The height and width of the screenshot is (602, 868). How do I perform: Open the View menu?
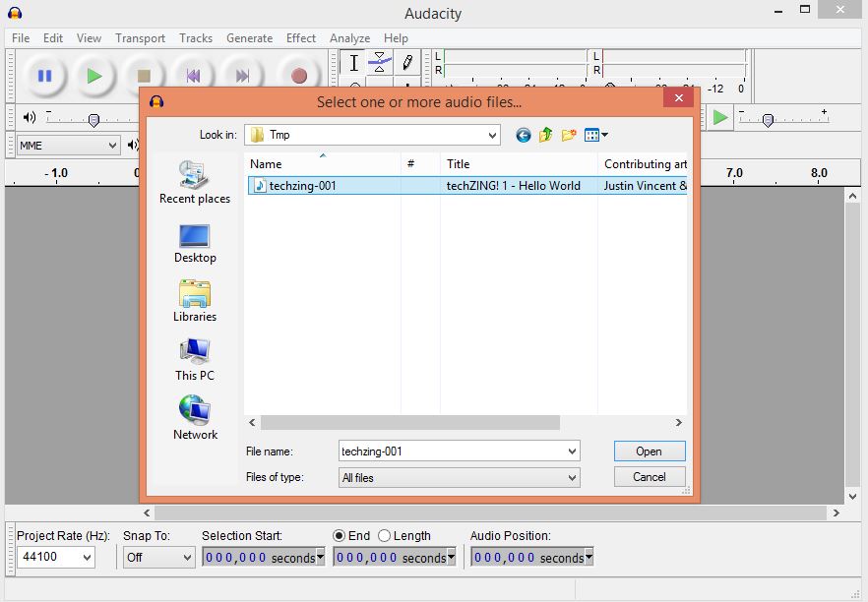[89, 38]
